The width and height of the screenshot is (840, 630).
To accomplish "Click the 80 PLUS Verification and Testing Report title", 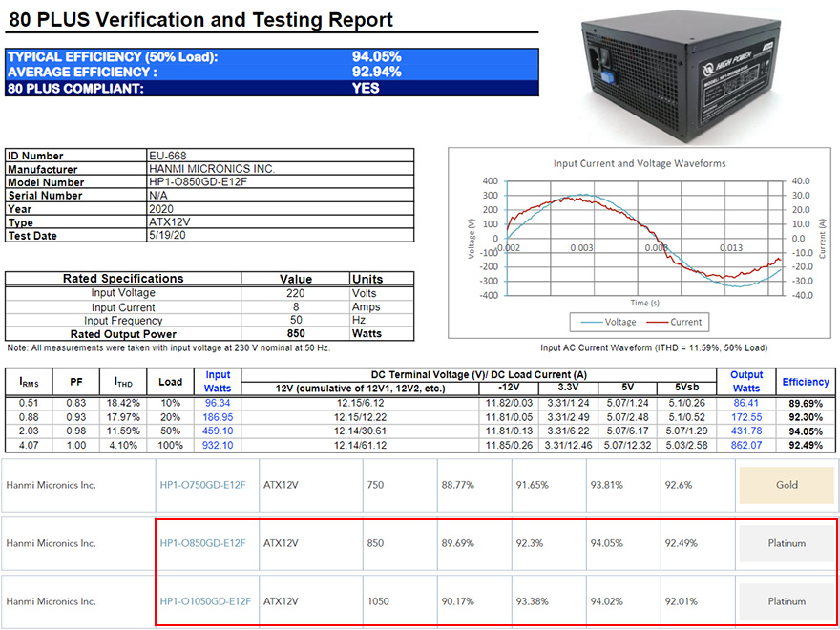I will pos(201,20).
